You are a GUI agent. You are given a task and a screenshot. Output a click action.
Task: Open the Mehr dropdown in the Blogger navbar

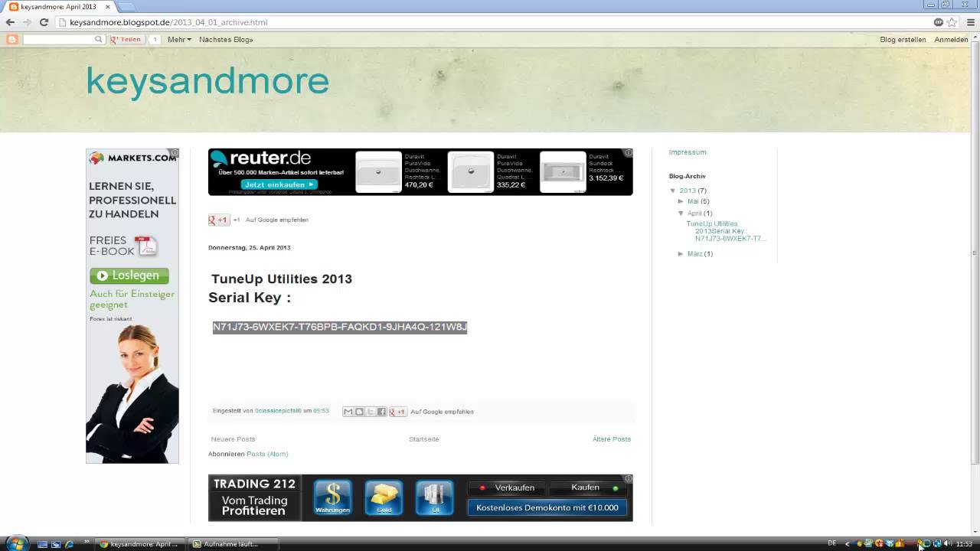[179, 39]
